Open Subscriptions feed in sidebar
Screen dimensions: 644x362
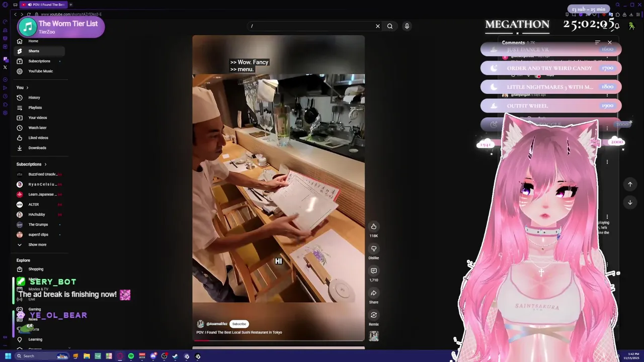(x=39, y=61)
